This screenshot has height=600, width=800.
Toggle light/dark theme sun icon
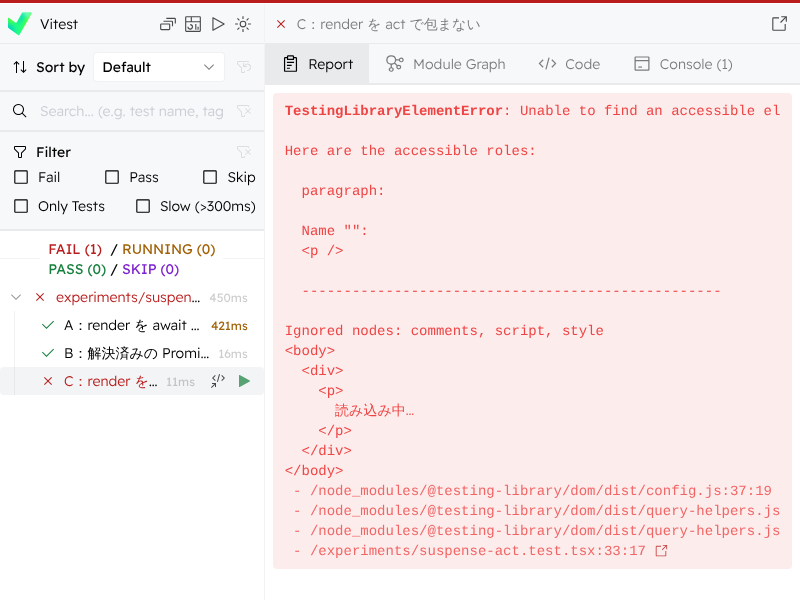tap(243, 24)
